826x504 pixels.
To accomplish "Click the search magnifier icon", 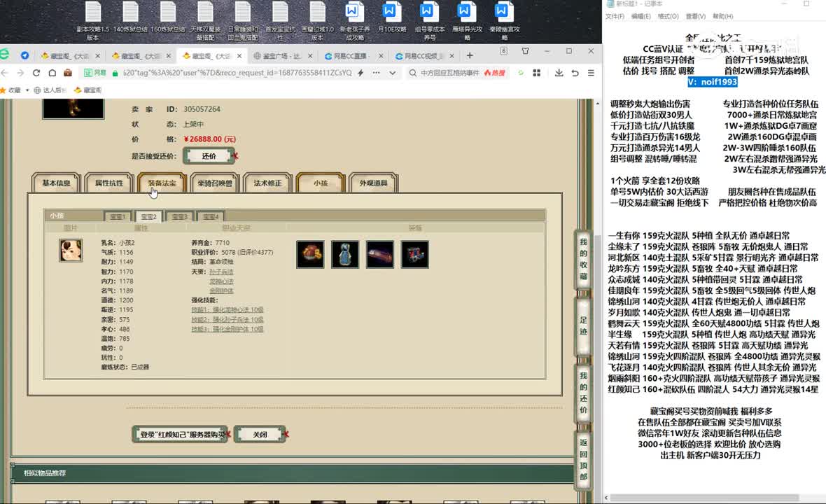I will click(413, 73).
